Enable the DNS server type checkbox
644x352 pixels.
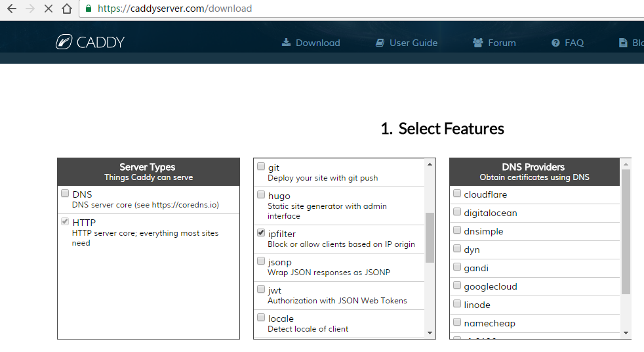(65, 193)
